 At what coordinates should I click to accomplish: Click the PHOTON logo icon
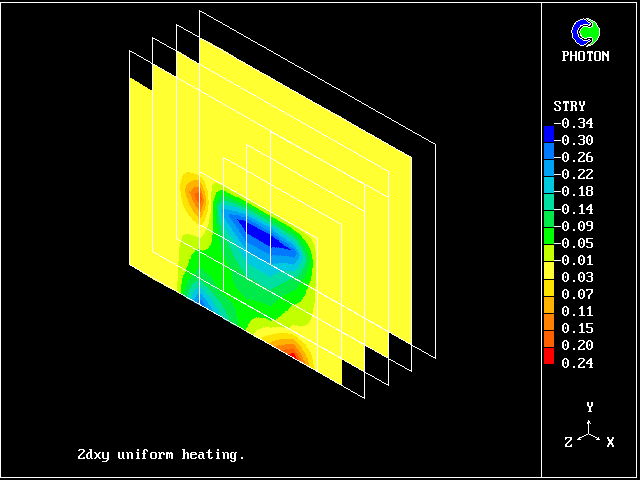pyautogui.click(x=585, y=33)
